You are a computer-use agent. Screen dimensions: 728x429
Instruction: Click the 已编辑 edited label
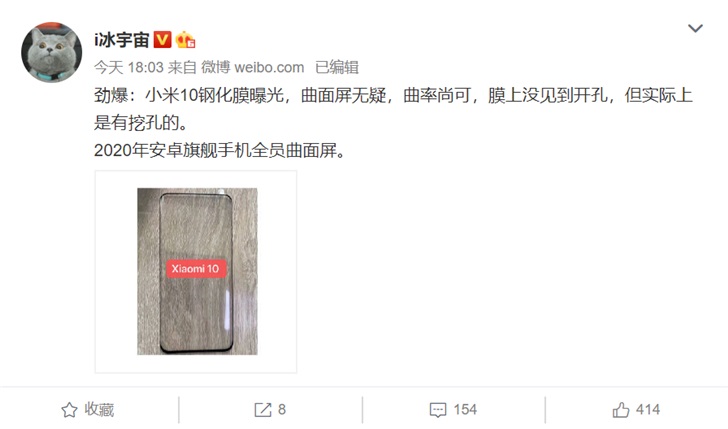337,68
